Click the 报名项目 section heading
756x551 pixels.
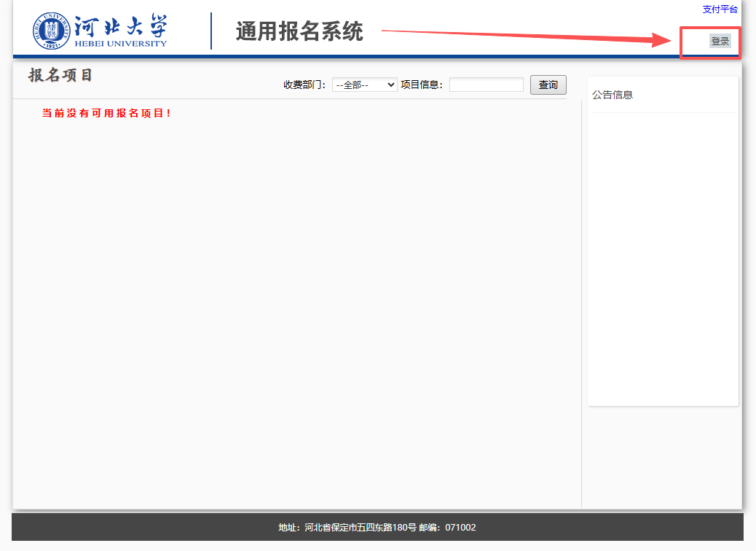pos(61,76)
